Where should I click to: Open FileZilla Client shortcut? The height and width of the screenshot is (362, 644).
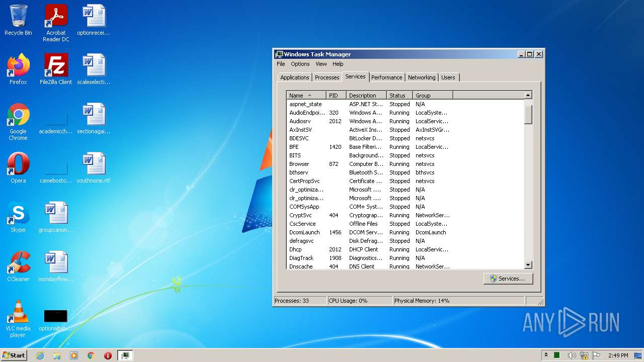(56, 69)
